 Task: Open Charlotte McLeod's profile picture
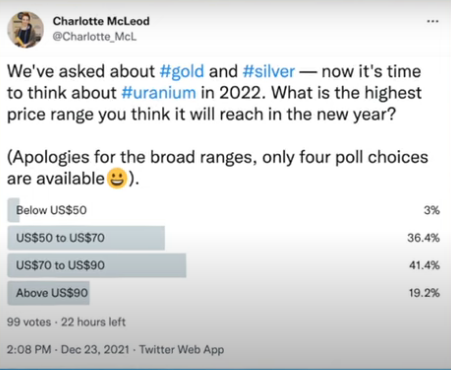tap(26, 30)
